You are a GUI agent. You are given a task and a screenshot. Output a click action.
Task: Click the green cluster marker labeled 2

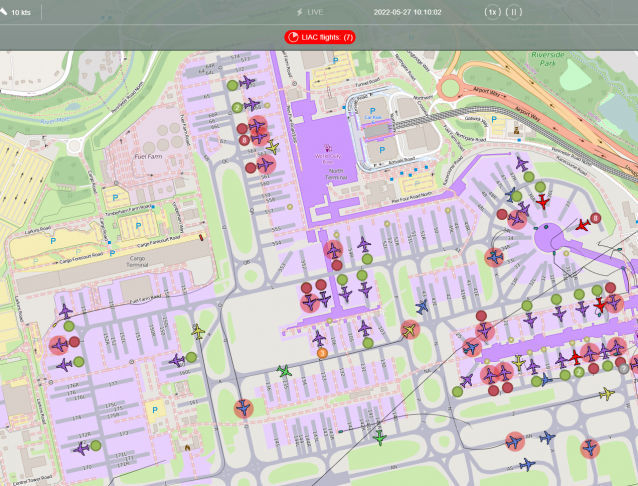click(236, 107)
